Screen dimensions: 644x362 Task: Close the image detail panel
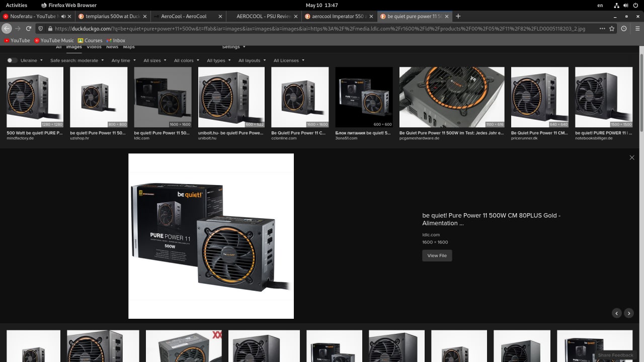(632, 157)
